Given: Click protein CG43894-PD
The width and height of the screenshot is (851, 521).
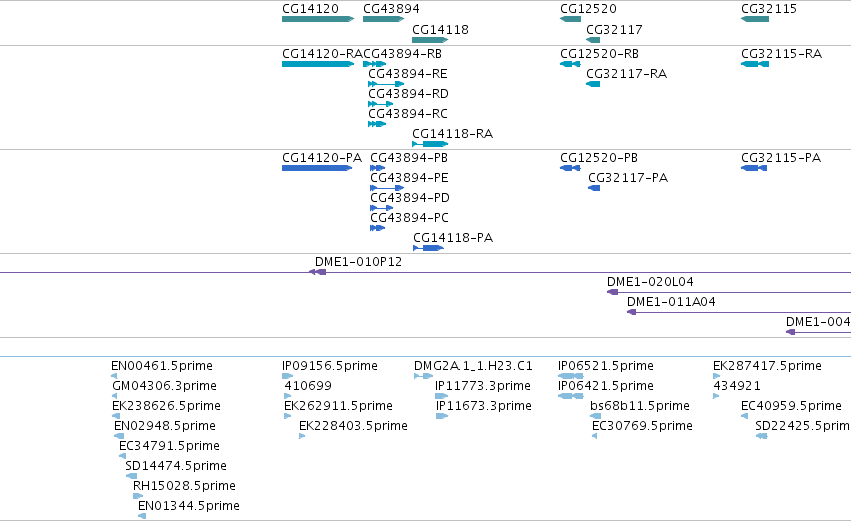Looking at the screenshot, I should pyautogui.click(x=382, y=208).
